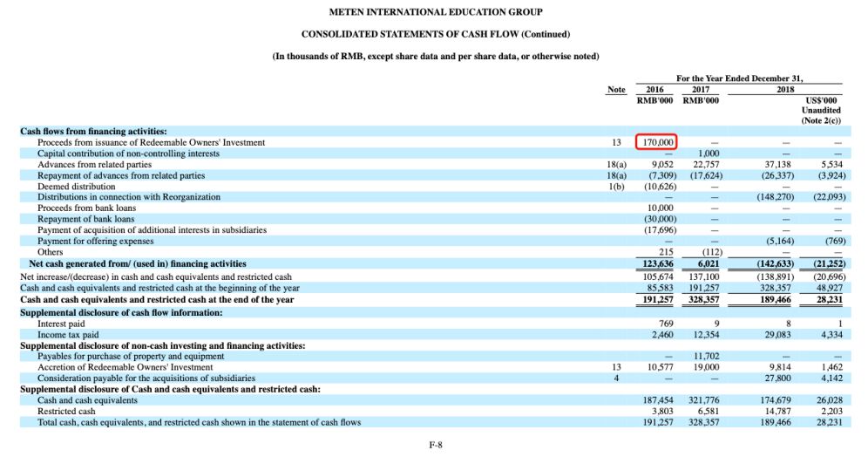Click the "2017" column header
Image resolution: width=868 pixels, height=457 pixels.
coord(701,89)
